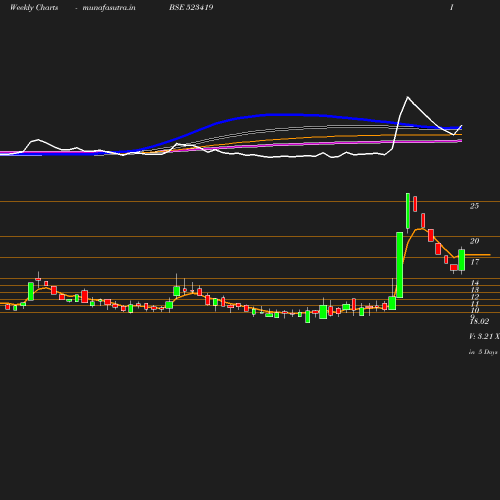Click the price label '17'

click(474, 262)
